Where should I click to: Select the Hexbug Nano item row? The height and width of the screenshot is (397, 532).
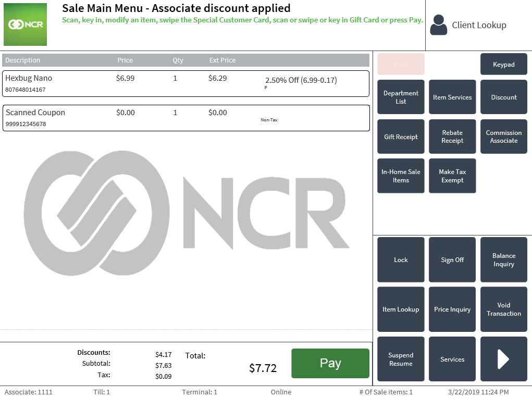point(186,83)
